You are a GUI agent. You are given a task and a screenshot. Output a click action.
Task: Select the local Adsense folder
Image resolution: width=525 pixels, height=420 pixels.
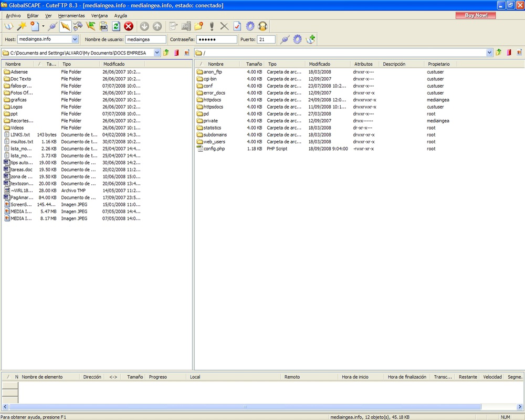click(19, 72)
